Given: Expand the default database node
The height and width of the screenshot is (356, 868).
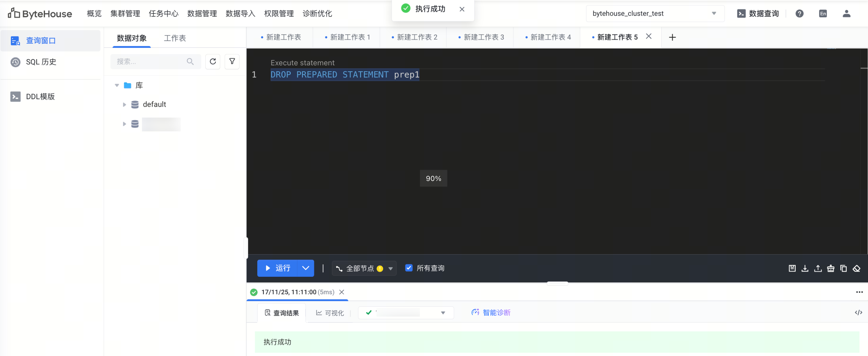Looking at the screenshot, I should pyautogui.click(x=124, y=105).
